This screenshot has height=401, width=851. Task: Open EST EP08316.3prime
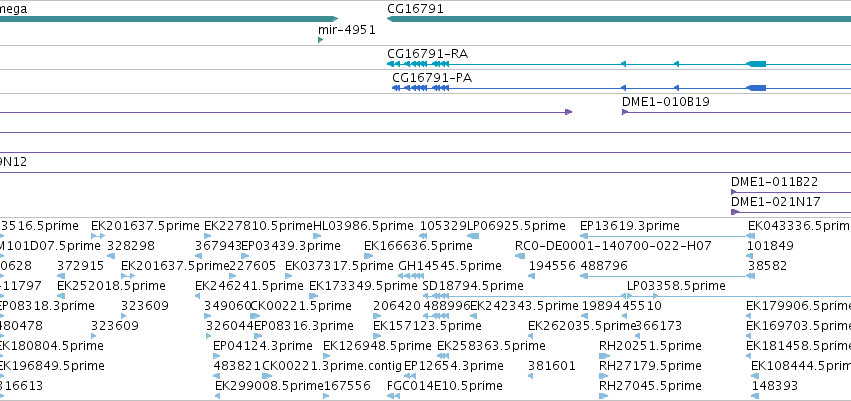coord(304,326)
